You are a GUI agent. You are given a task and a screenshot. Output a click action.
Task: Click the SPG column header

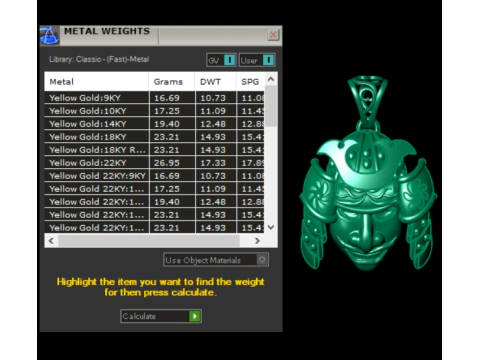coord(250,82)
